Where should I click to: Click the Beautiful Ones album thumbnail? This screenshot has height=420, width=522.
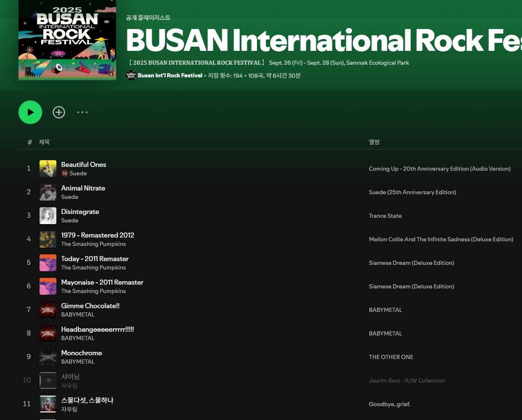pos(48,169)
